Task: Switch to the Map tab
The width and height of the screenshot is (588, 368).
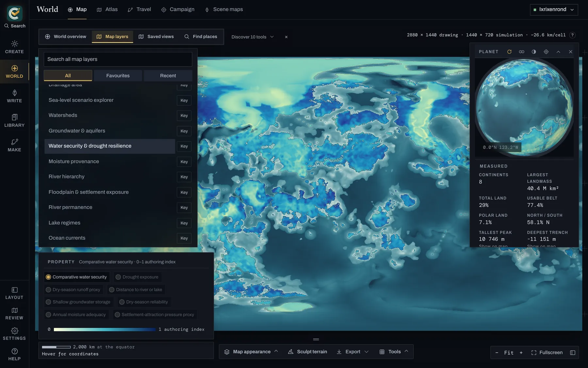Action: point(77,9)
